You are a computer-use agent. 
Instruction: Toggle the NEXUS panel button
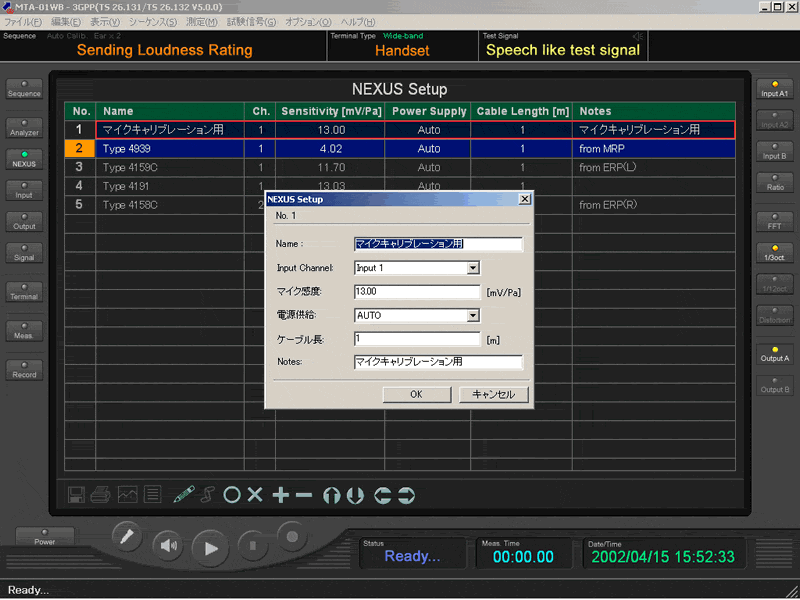pos(24,159)
